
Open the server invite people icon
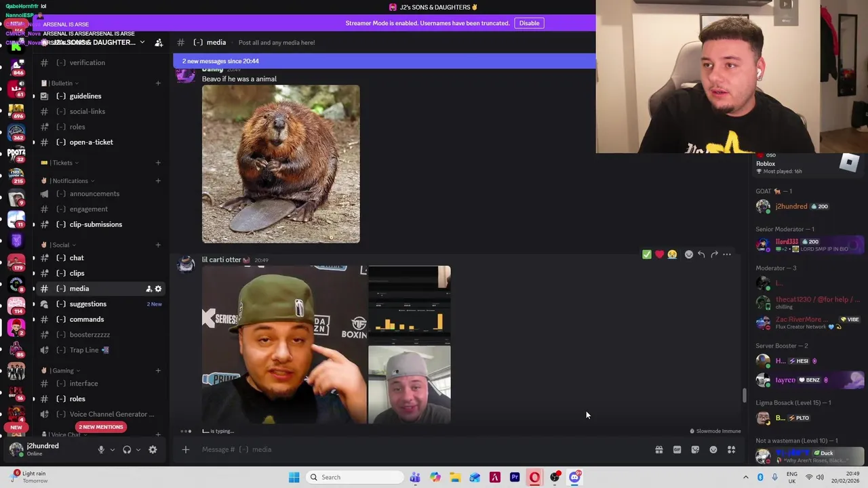159,43
